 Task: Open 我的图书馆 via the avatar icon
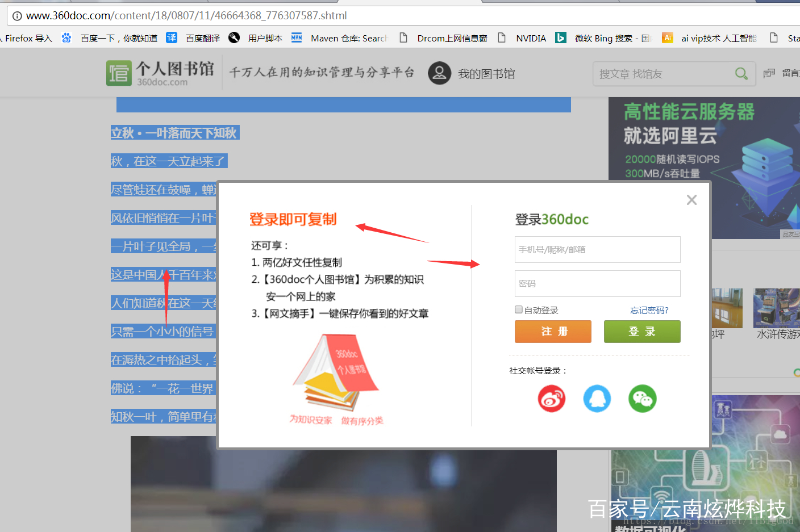click(439, 73)
